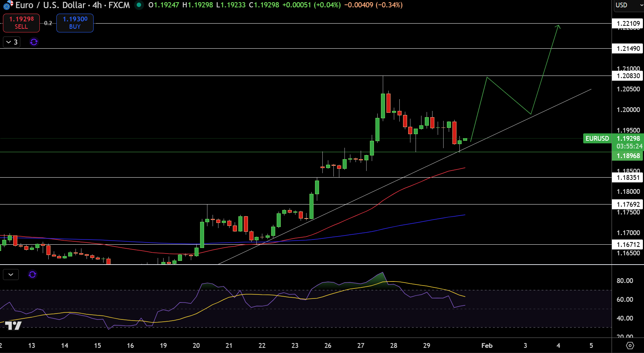644x353 pixels.
Task: Select the 1.16712 price level label
Action: 628,245
